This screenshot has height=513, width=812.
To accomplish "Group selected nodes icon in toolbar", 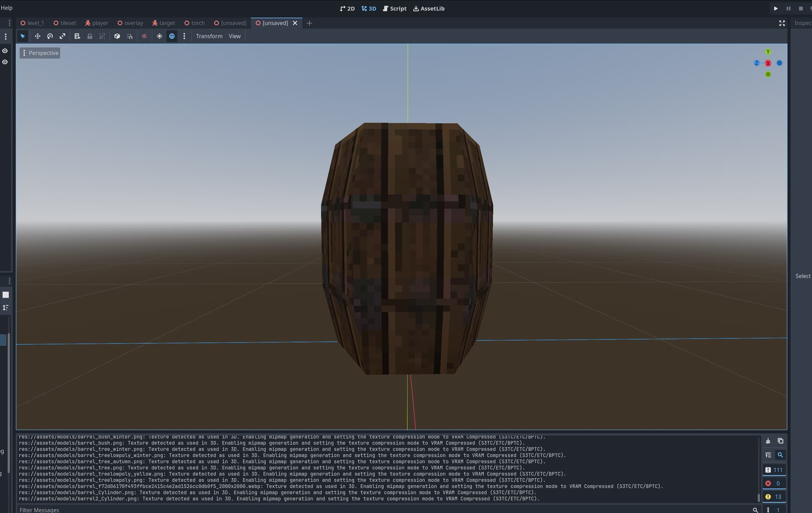I will coord(102,36).
